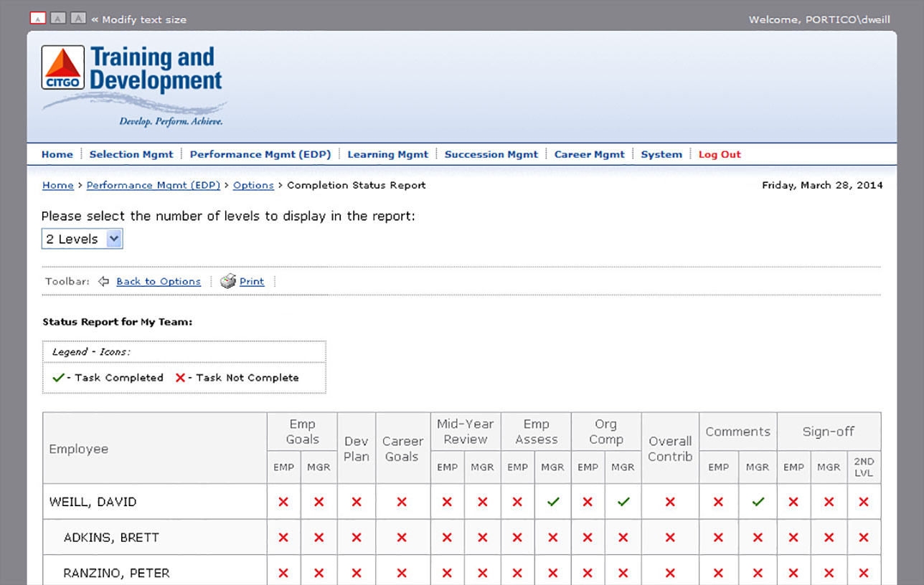Open the System menu
Screen dimensions: 924x585
pyautogui.click(x=661, y=154)
